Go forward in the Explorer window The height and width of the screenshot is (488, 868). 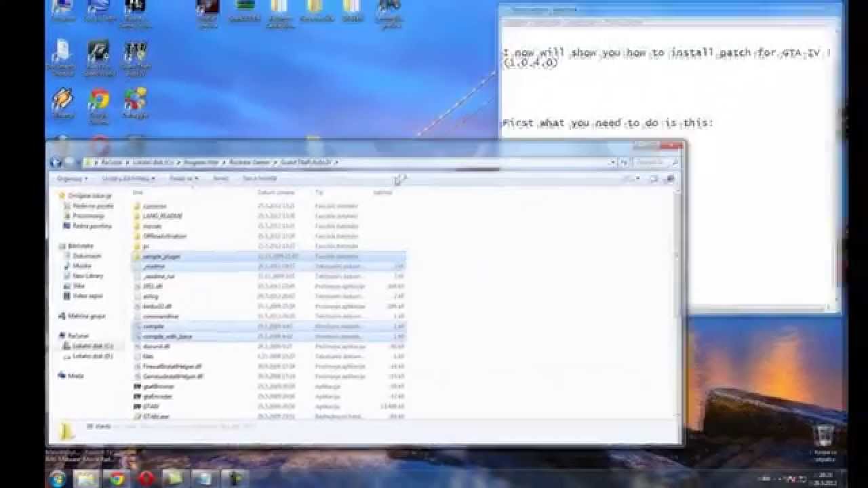pos(69,163)
